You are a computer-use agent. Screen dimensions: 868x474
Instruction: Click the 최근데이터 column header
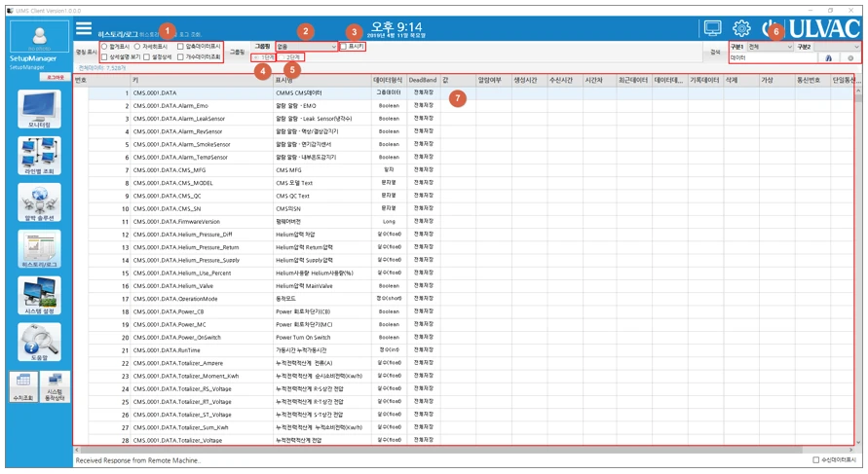634,81
